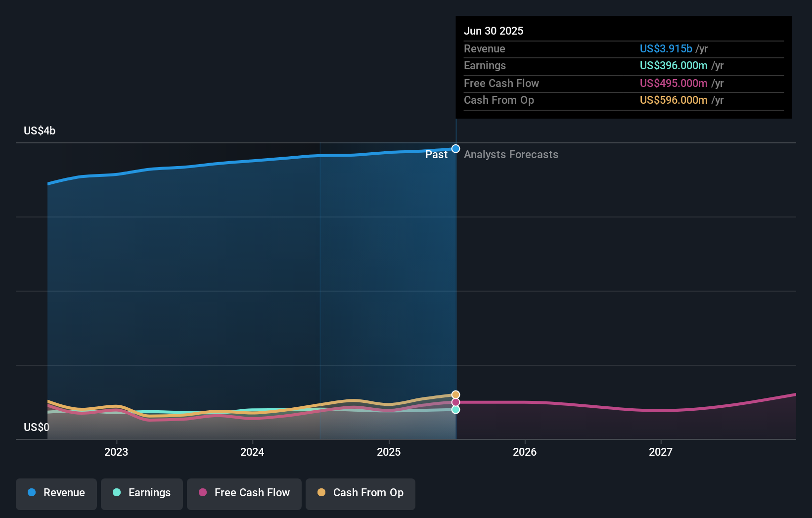Click the Analysts Forecasts label

(x=511, y=155)
